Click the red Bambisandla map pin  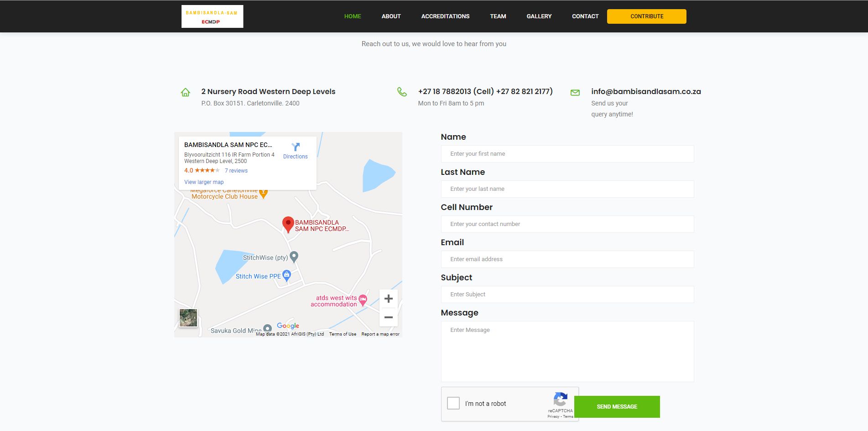point(288,224)
